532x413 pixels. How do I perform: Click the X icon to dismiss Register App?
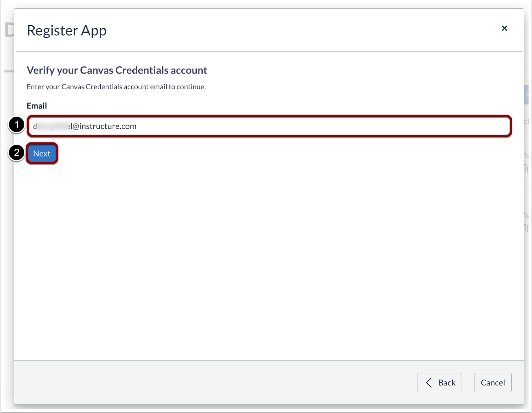pos(505,28)
